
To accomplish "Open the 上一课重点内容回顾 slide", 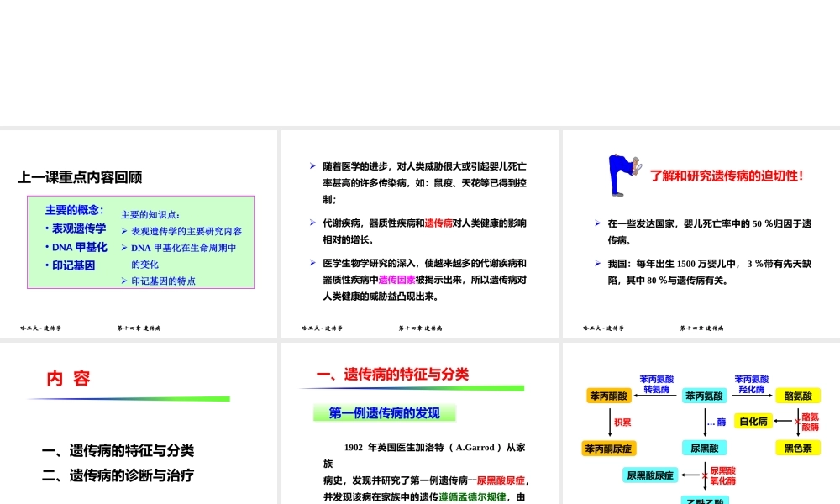I will pos(139,234).
